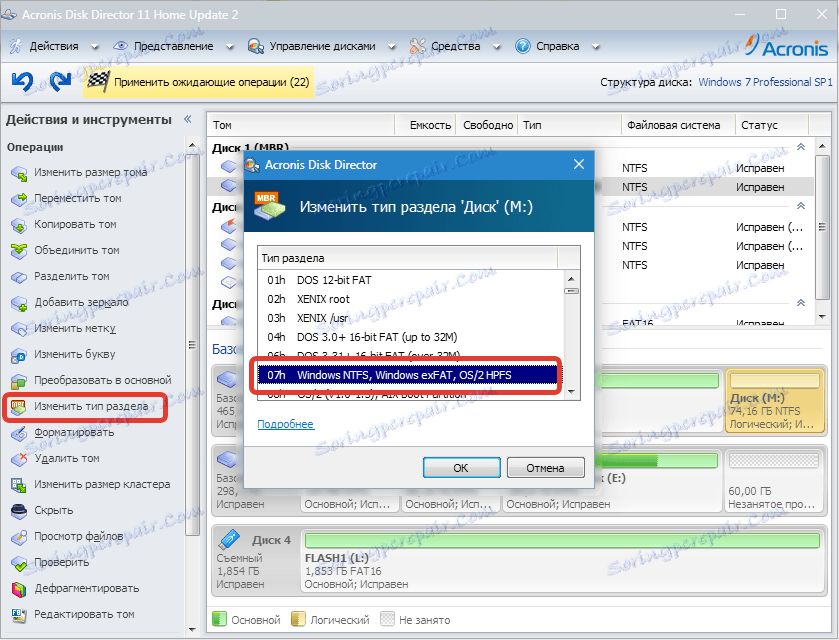Click the 'Скрыть' icon
Image resolution: width=839 pixels, height=640 pixels.
(x=19, y=511)
